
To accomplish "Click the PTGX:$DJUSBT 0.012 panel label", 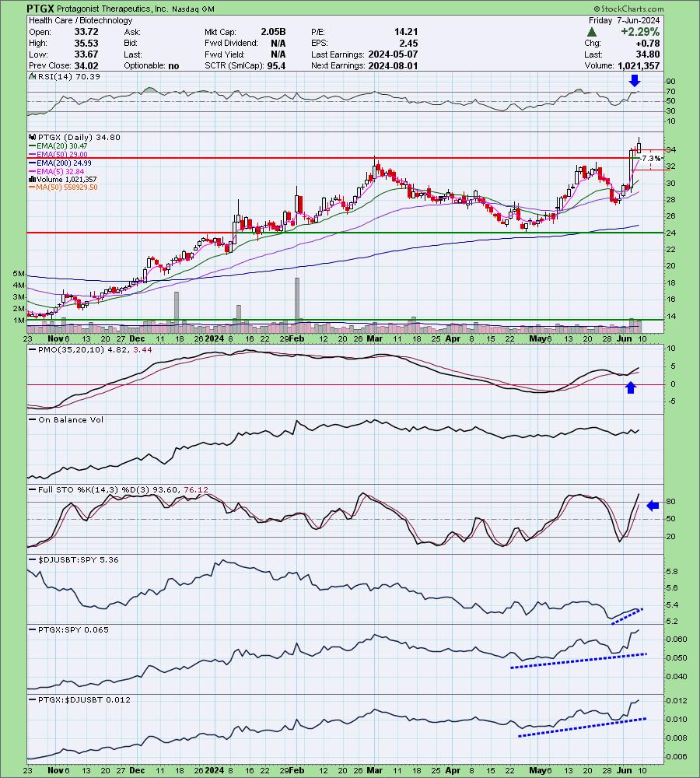I will 84,699.
